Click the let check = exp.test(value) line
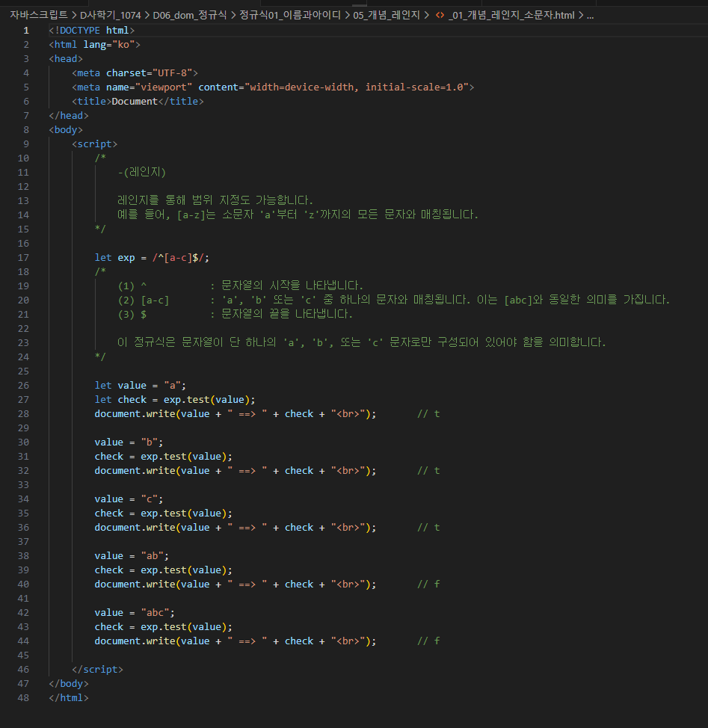 (x=174, y=400)
